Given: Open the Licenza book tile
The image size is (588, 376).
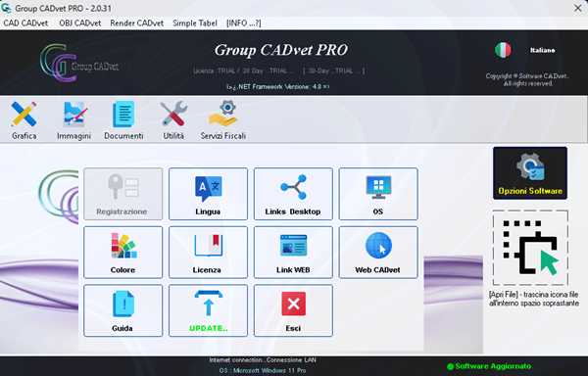Looking at the screenshot, I should pos(208,252).
